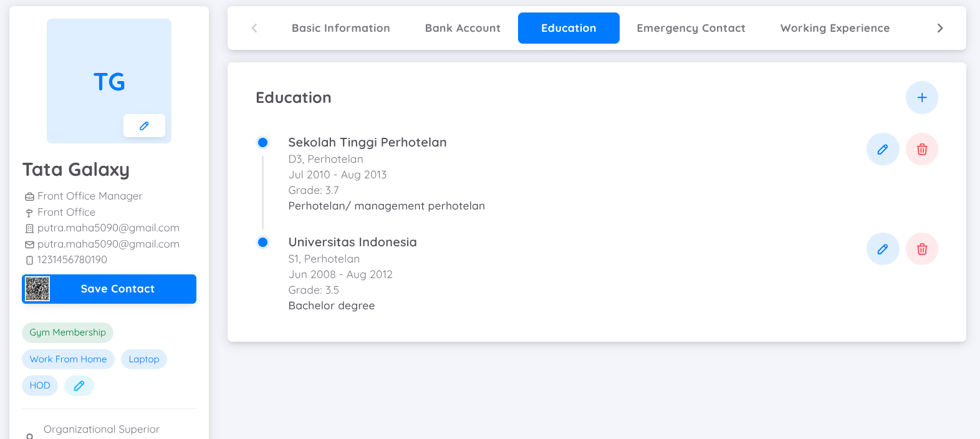The image size is (980, 439).
Task: Click the QR code icon
Action: (37, 289)
